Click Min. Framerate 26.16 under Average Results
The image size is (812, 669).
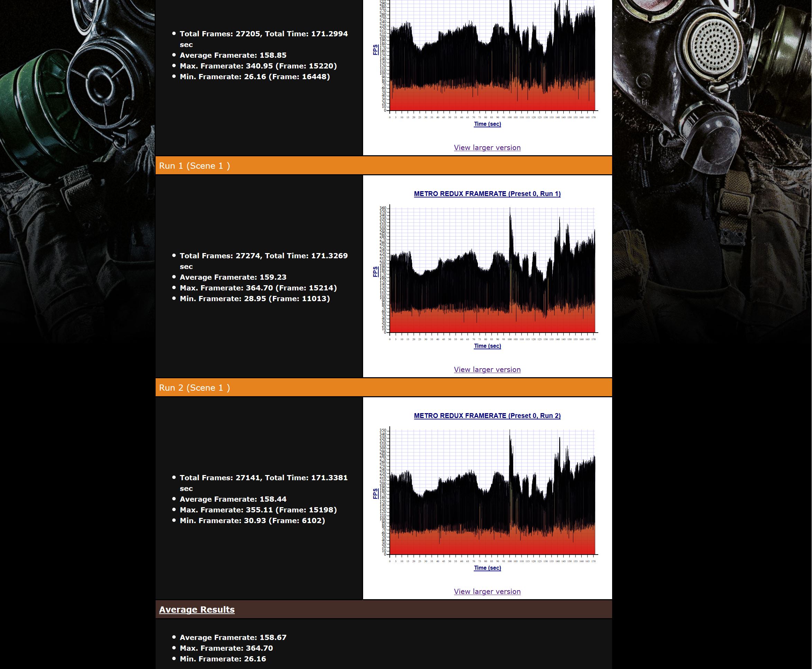click(x=223, y=659)
